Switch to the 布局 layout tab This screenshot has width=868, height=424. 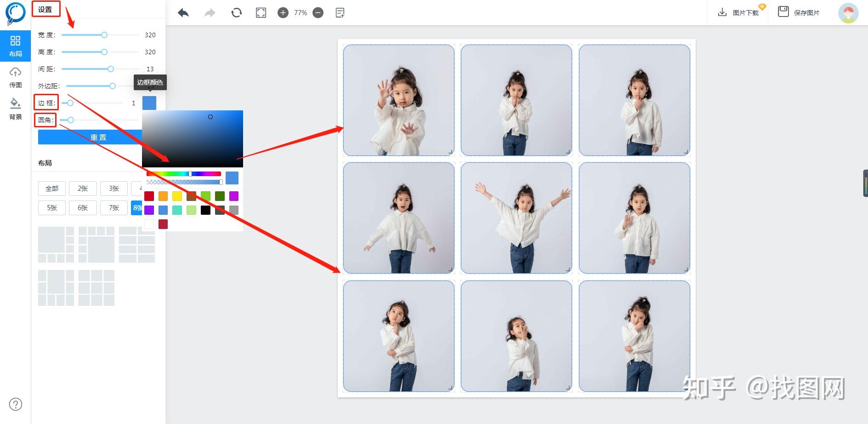click(x=15, y=46)
